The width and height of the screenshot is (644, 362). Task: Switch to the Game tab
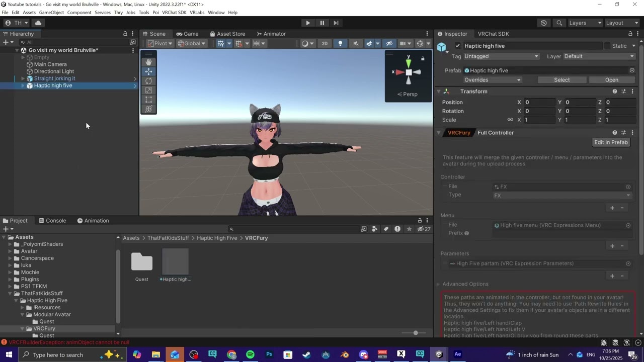[187, 34]
